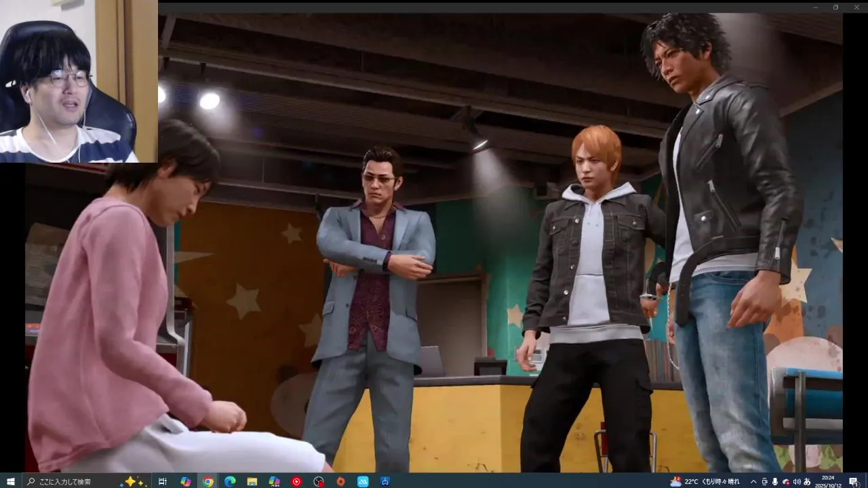Restore the game window size
This screenshot has width=868, height=488.
835,7
